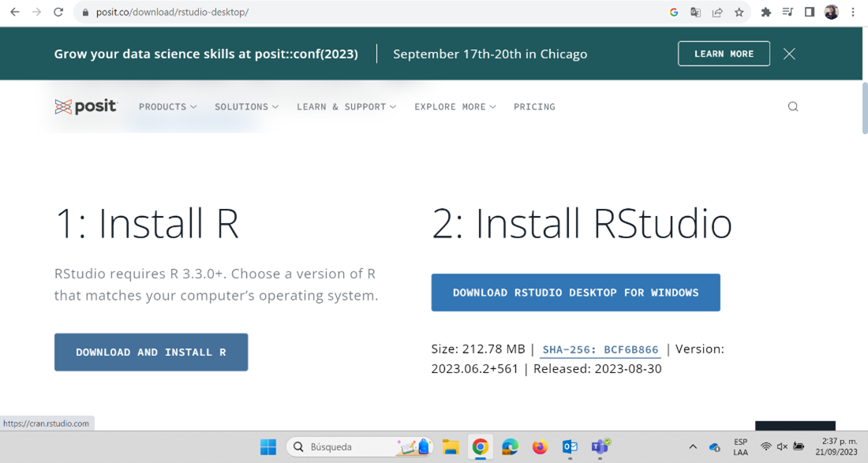Click the Posit logo
Viewport: 868px width, 463px height.
tap(86, 106)
